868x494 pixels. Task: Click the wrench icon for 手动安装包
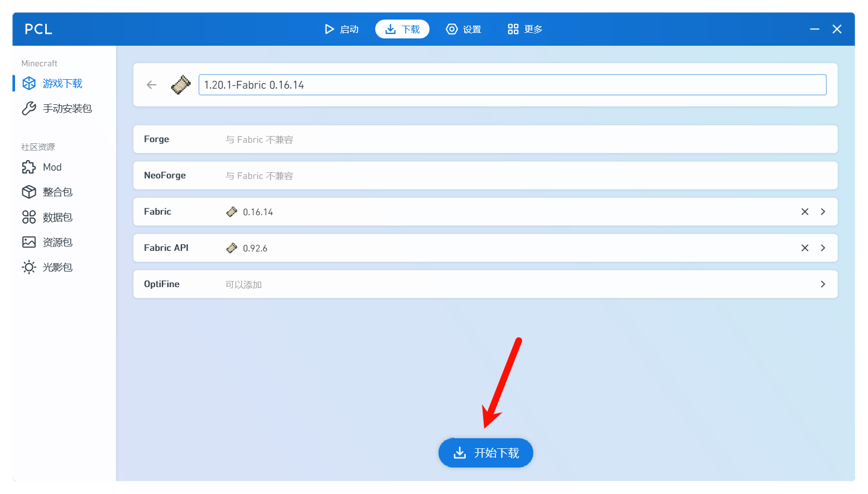click(29, 108)
